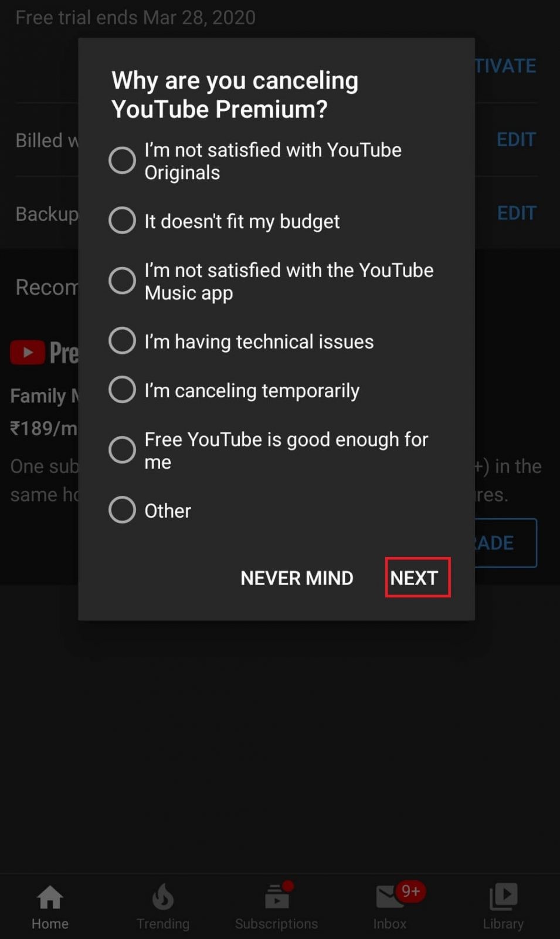Tap EDIT link beside Backup payment
560x939 pixels.
(x=516, y=213)
